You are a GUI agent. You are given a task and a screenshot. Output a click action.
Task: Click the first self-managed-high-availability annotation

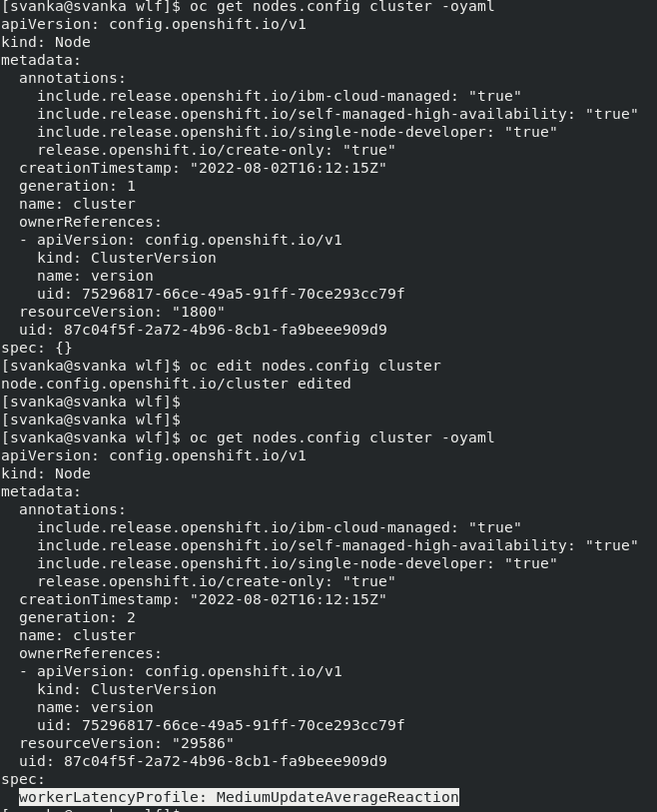coord(337,114)
